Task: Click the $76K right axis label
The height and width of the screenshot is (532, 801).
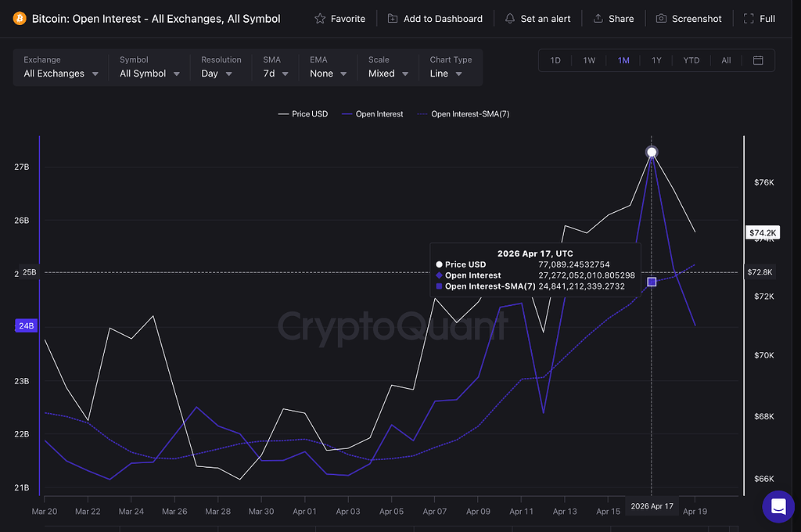Action: click(763, 182)
